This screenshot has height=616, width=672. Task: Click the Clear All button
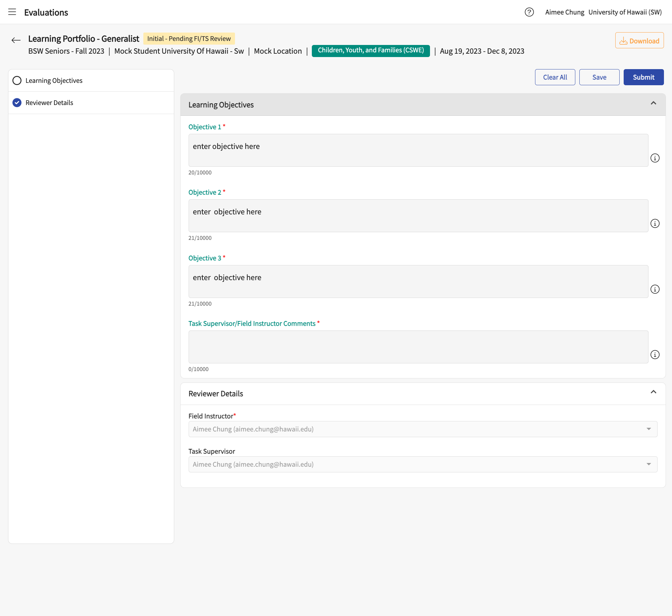coord(555,77)
